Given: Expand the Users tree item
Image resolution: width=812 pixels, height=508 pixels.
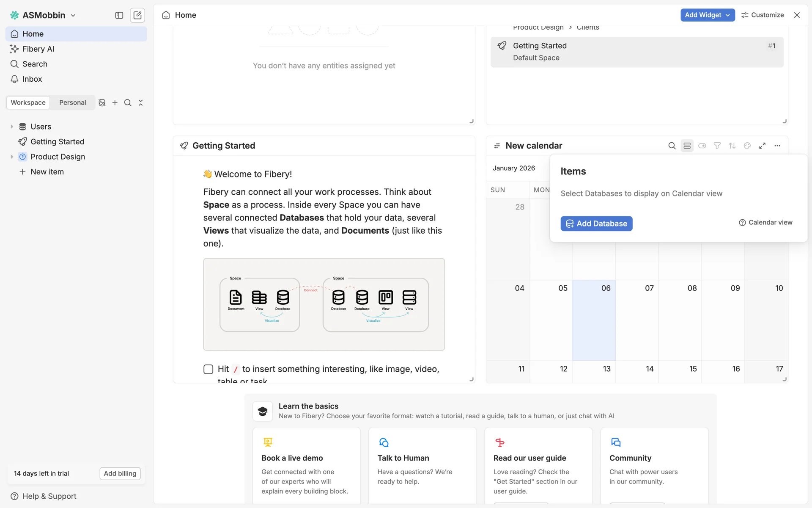Looking at the screenshot, I should coord(12,127).
